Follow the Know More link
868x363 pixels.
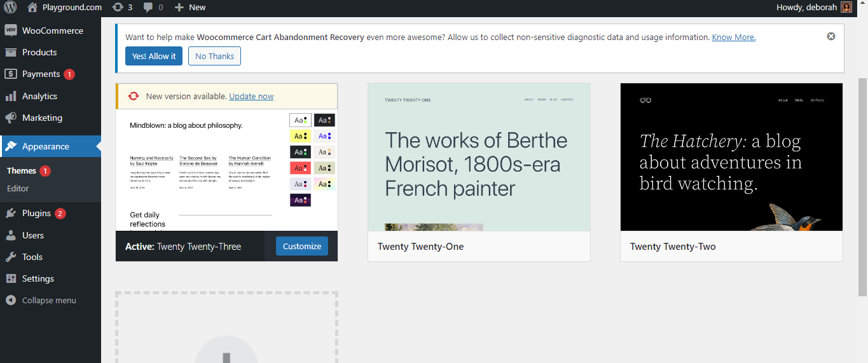734,37
